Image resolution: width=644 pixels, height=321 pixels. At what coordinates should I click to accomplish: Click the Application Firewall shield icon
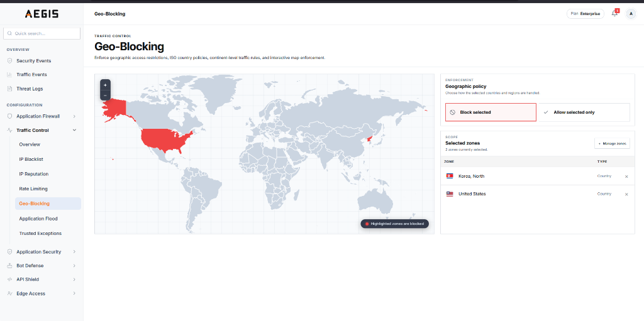click(x=10, y=116)
